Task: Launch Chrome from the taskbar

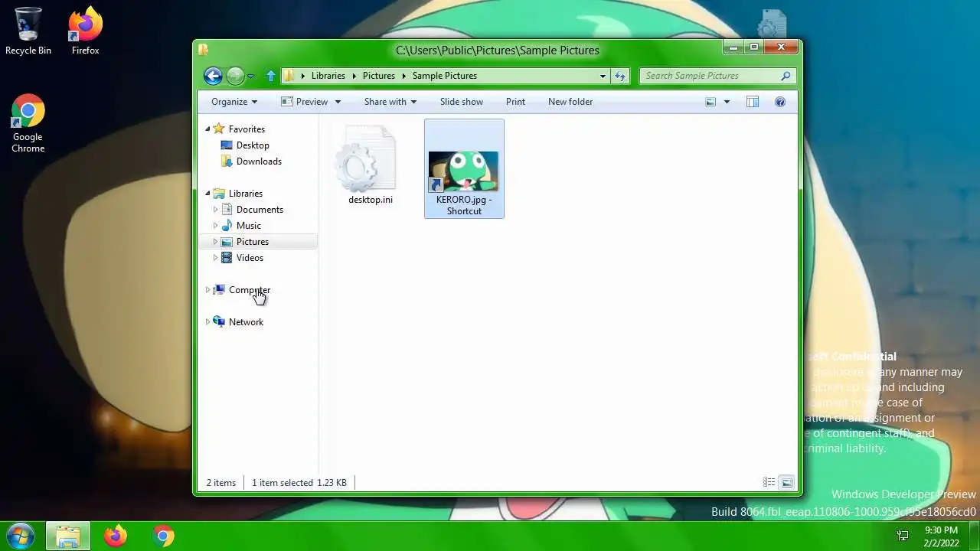Action: (x=163, y=536)
